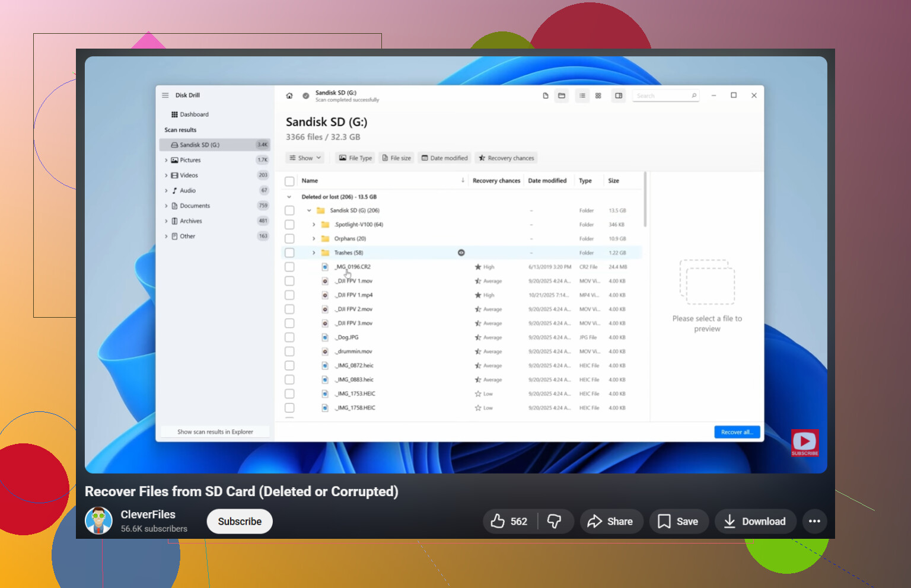Expand the .Spotlight-V100 folder chevron

[x=314, y=225]
